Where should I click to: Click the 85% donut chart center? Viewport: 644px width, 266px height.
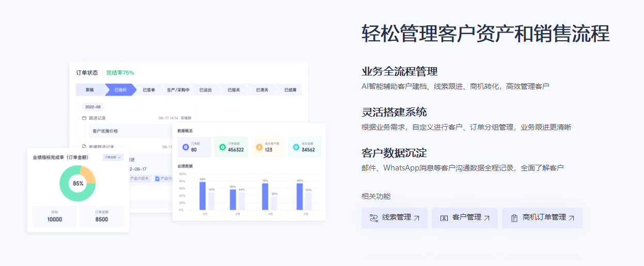click(x=77, y=183)
